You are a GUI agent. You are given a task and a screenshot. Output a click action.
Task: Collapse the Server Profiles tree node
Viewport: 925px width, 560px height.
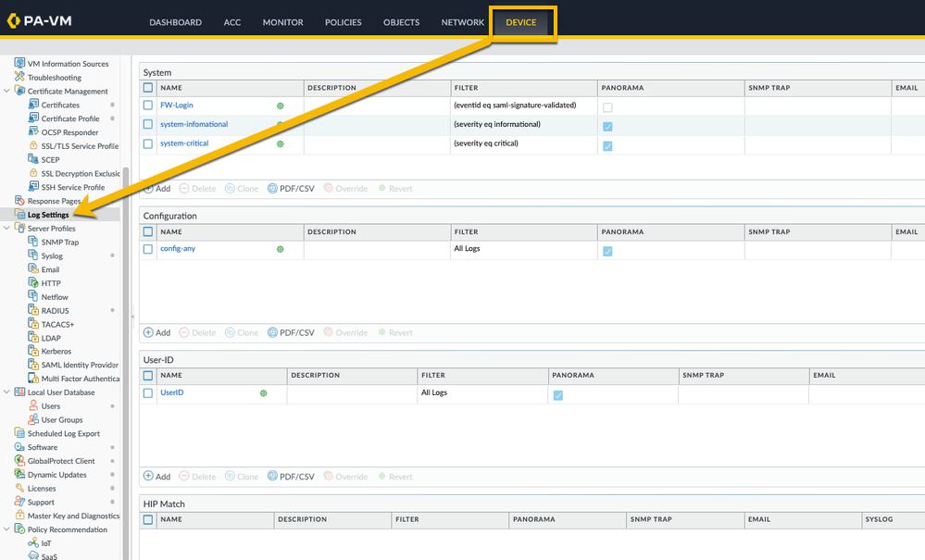7,229
